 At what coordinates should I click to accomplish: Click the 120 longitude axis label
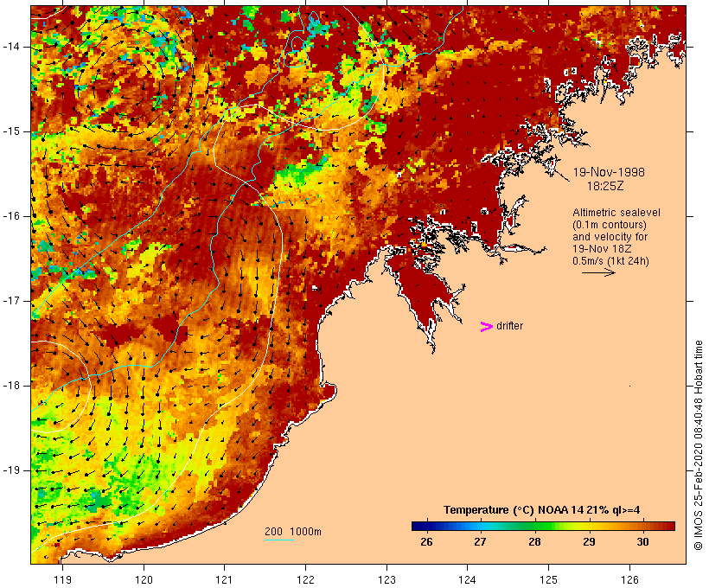click(144, 579)
